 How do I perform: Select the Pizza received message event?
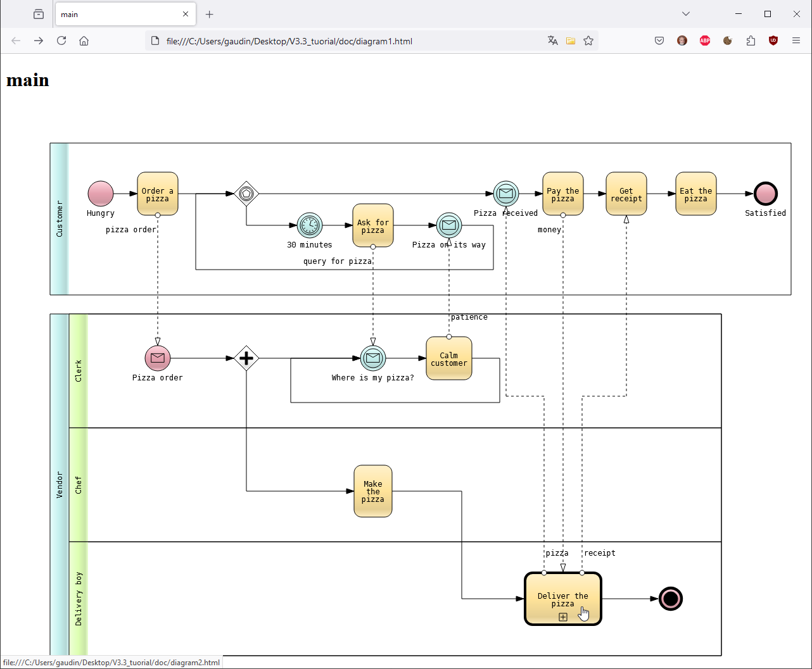(506, 194)
